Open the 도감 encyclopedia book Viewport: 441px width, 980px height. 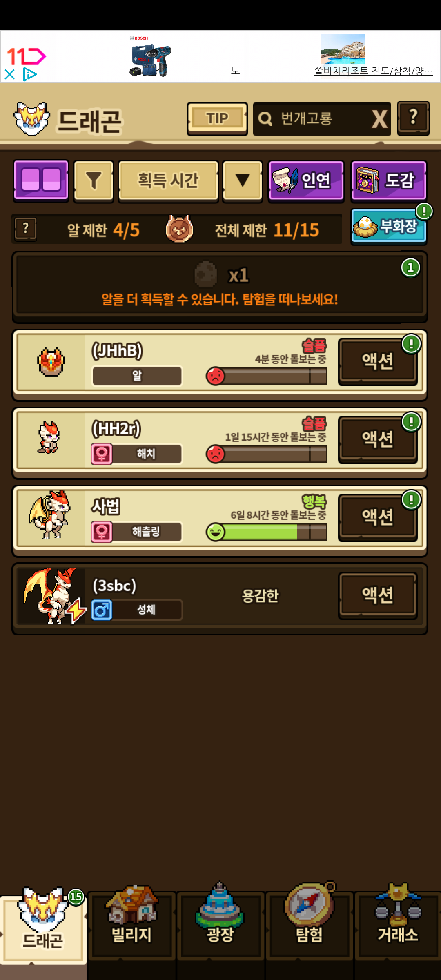[389, 180]
